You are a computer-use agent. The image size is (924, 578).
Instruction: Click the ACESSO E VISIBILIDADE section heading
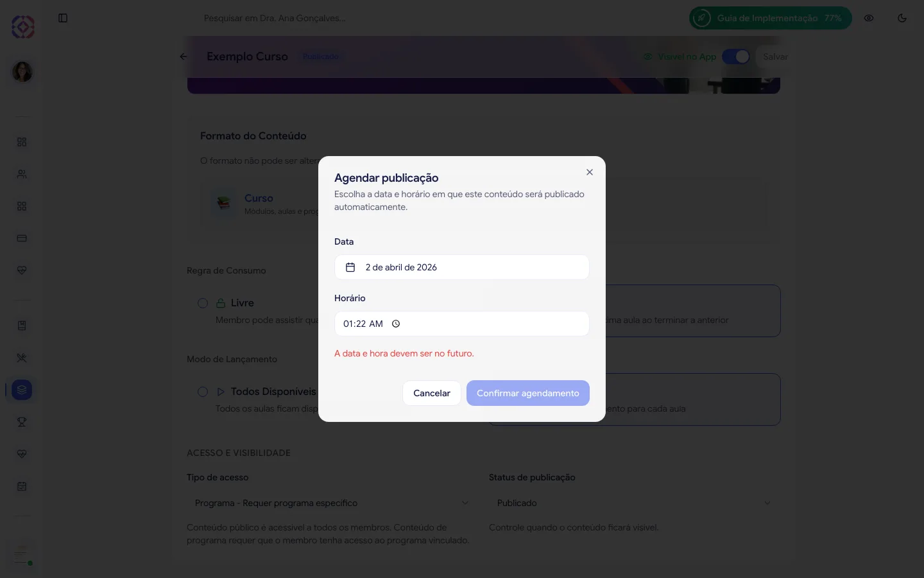point(239,453)
